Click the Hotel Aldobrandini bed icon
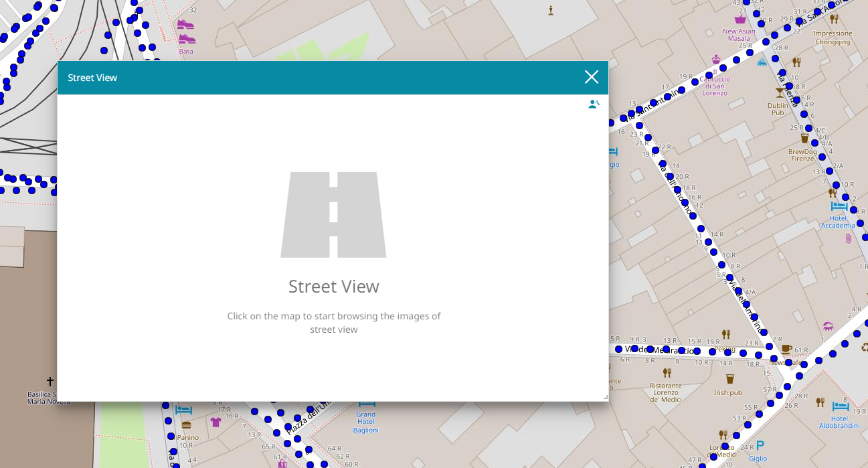Viewport: 868px width, 468px height. click(841, 406)
